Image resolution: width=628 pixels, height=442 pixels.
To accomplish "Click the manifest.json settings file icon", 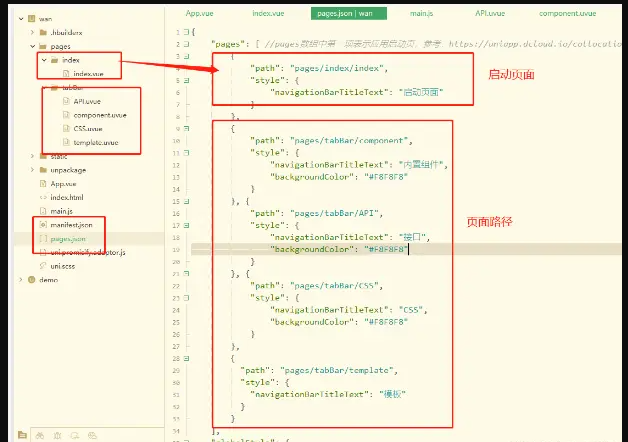I will 43,225.
